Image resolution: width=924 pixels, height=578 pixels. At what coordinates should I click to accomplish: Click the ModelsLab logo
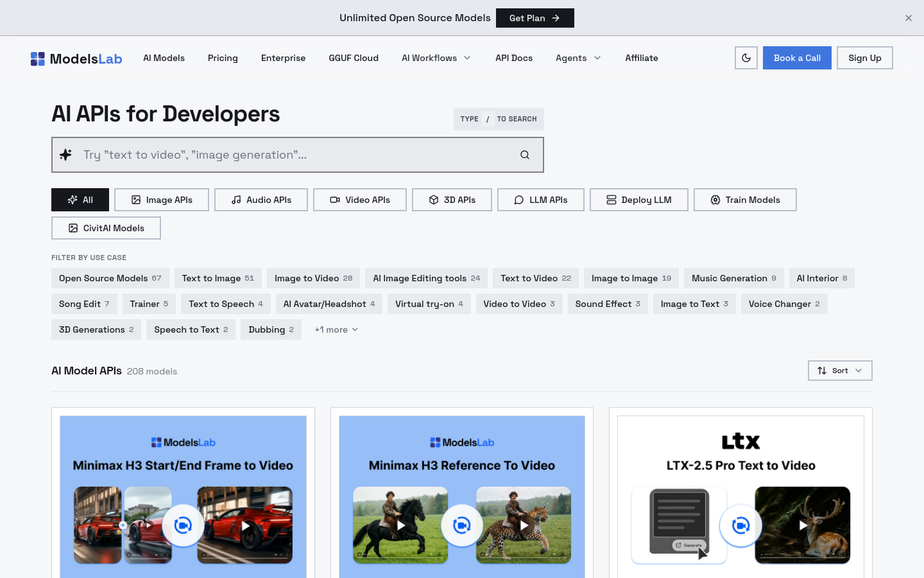[x=76, y=58]
